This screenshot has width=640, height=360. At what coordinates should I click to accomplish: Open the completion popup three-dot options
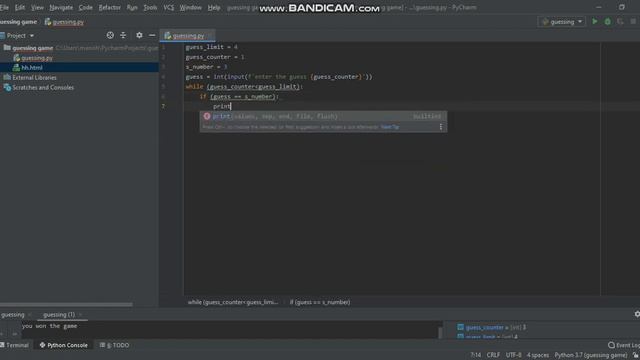click(x=441, y=127)
